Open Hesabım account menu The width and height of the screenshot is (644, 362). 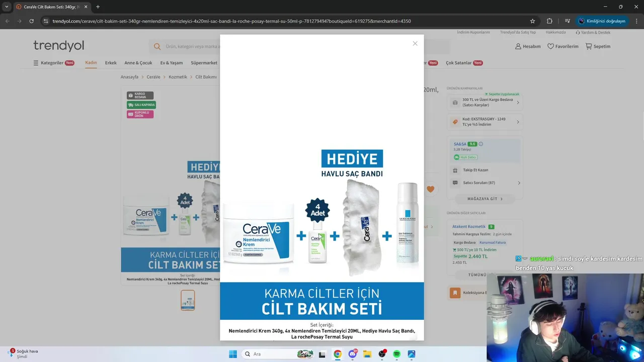click(528, 46)
